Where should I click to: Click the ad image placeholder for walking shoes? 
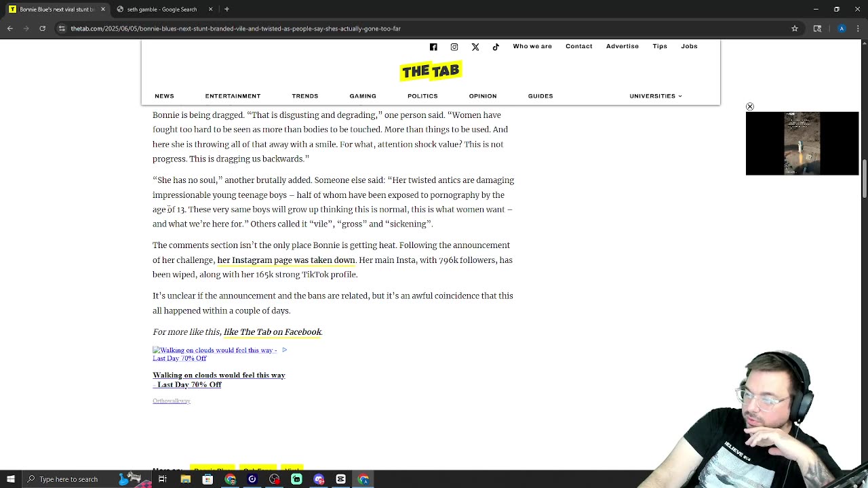tap(214, 354)
